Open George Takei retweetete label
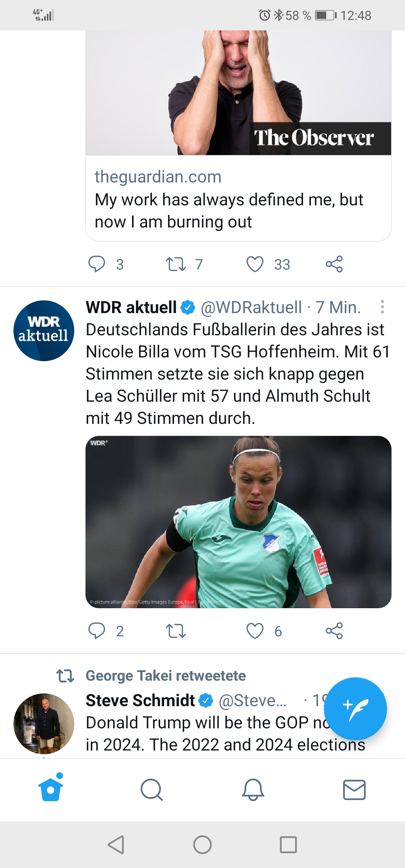The width and height of the screenshot is (405, 868). 166,675
